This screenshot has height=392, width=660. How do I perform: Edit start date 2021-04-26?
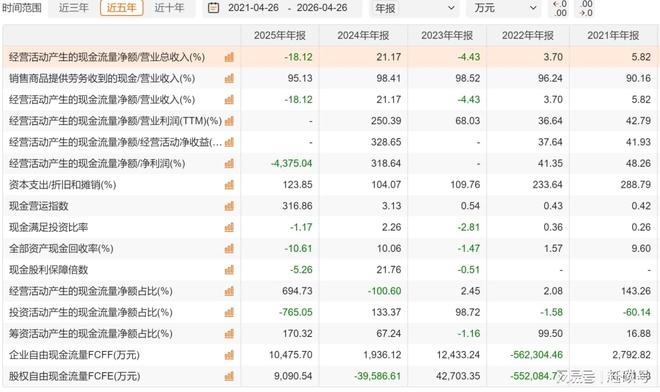(253, 8)
